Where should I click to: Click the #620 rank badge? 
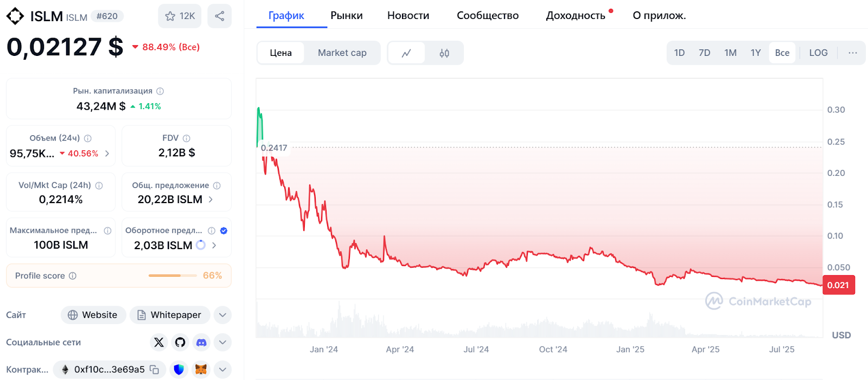click(107, 16)
